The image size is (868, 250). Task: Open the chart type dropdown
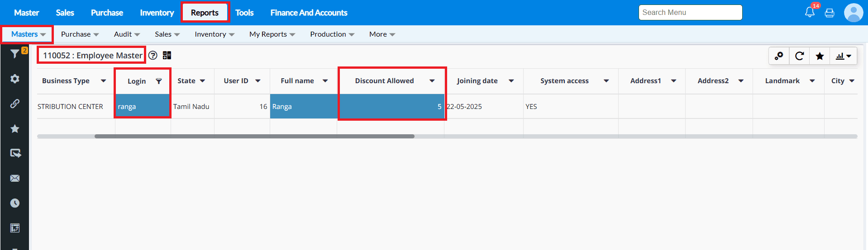point(844,56)
